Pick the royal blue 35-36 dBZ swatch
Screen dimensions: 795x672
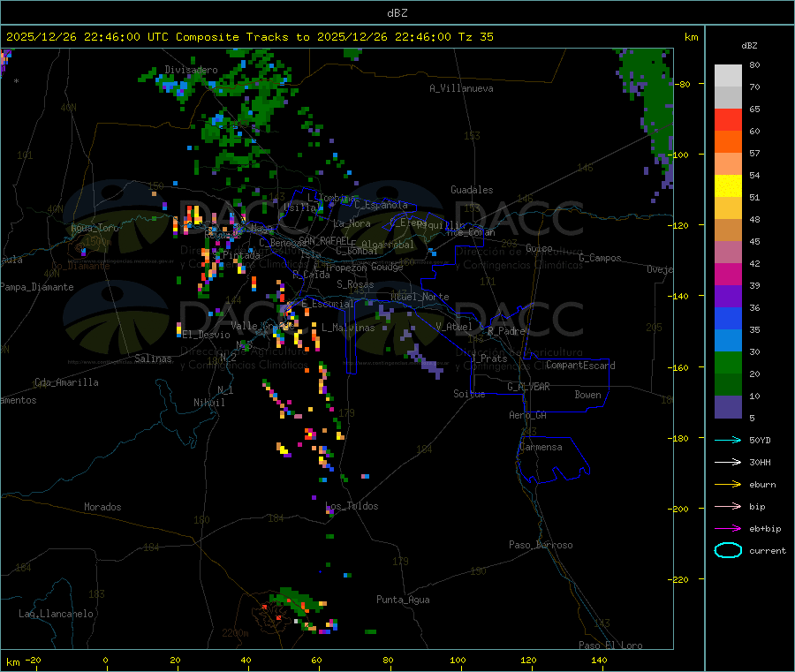point(728,318)
